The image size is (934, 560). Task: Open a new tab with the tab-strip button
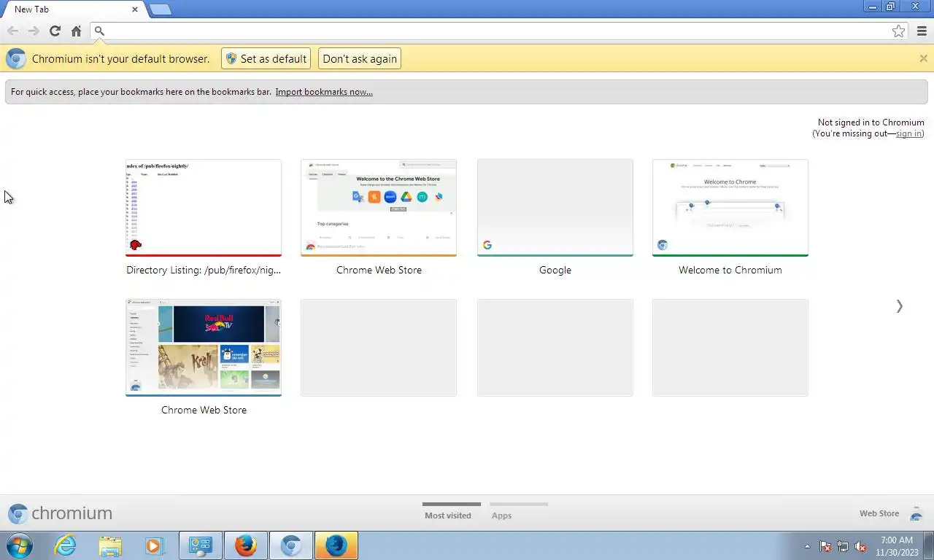click(160, 9)
